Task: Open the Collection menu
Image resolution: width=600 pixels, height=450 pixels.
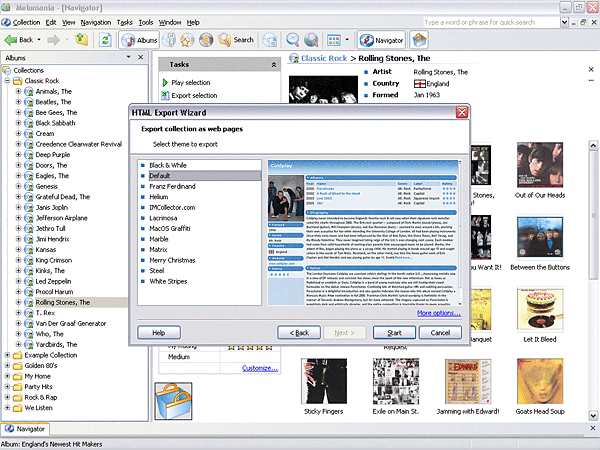Action: click(x=26, y=23)
